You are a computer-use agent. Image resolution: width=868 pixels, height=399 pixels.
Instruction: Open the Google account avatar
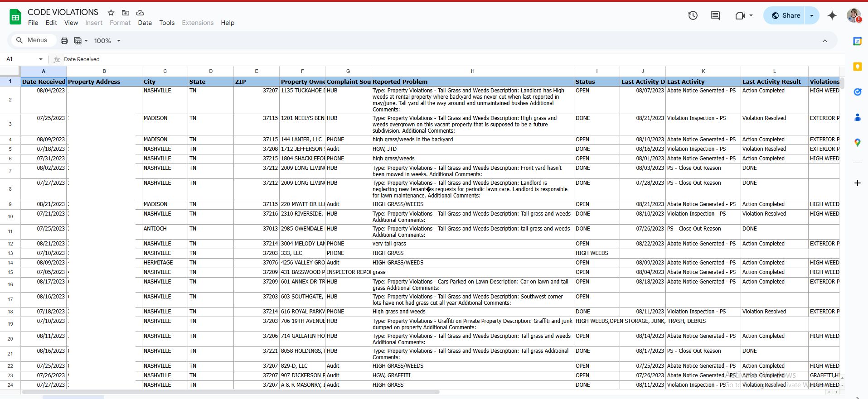[x=854, y=15]
